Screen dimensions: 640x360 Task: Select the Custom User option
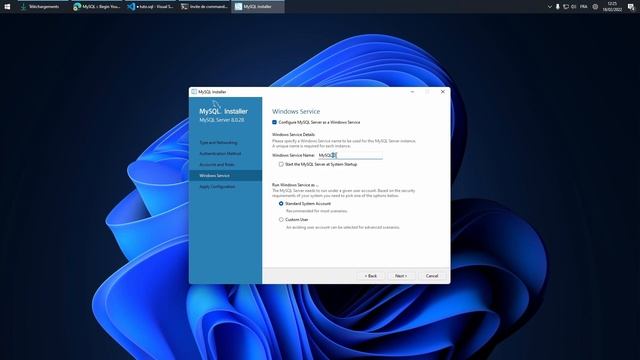tap(281, 220)
